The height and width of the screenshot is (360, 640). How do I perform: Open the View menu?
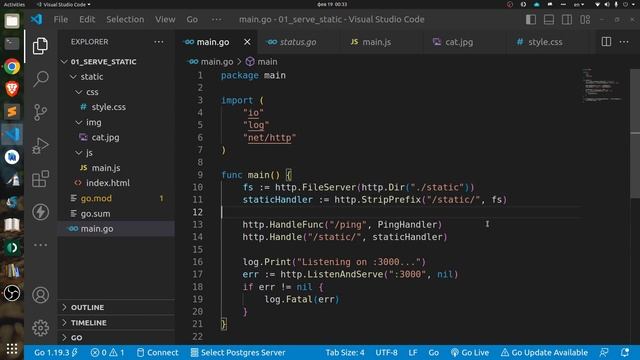[x=165, y=19]
